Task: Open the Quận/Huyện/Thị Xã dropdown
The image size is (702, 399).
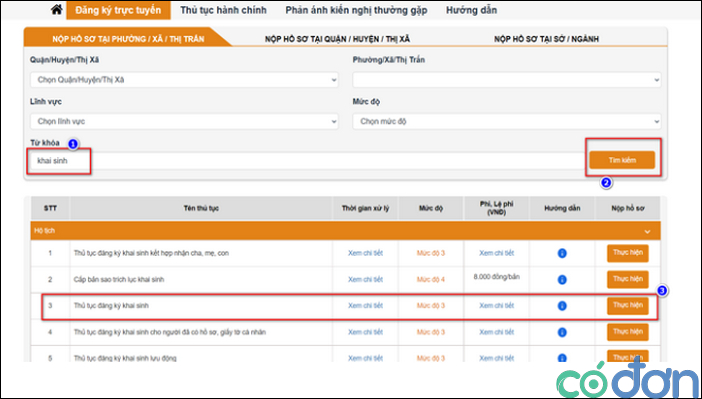Action: coord(184,80)
